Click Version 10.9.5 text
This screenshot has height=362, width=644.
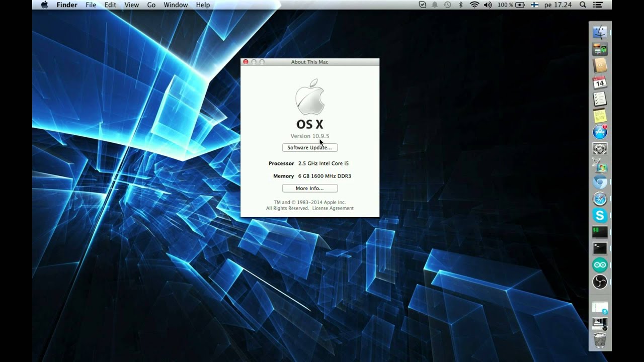(x=309, y=136)
